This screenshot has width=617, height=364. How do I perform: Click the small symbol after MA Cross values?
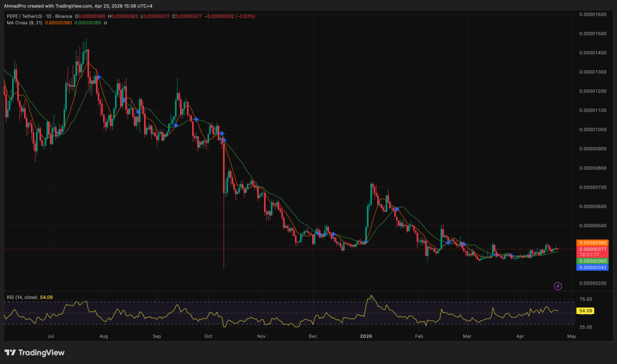click(106, 23)
